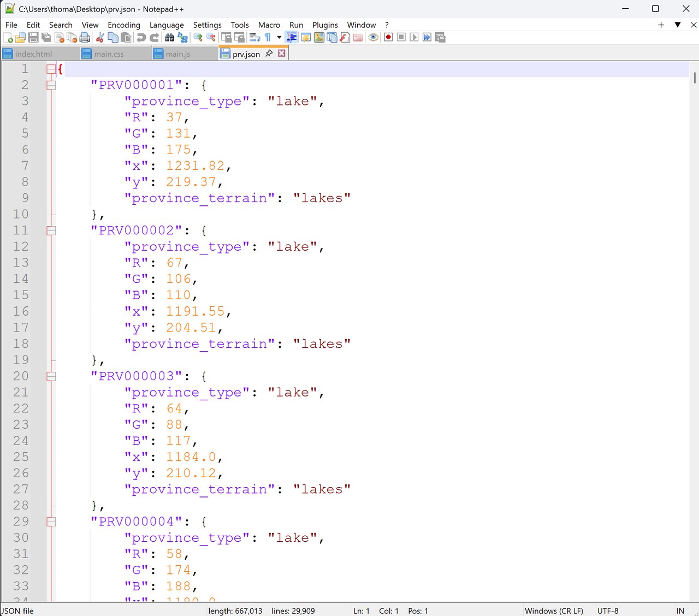Close the prv.json tab with its X
This screenshot has height=616, width=699.
point(281,53)
